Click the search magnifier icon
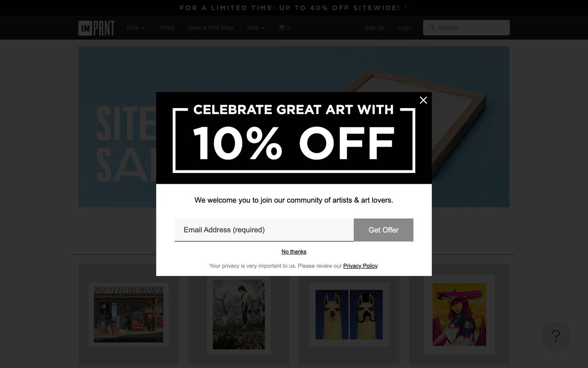The height and width of the screenshot is (368, 588). (x=432, y=27)
